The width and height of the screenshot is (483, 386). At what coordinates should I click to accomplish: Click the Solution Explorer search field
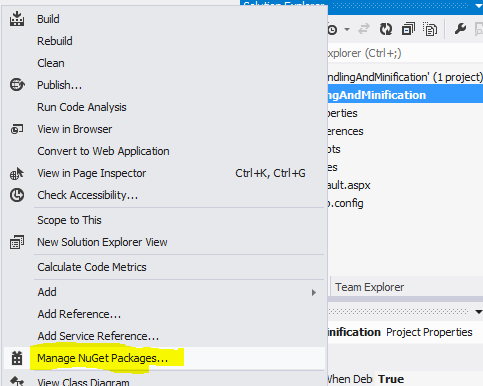click(x=405, y=53)
